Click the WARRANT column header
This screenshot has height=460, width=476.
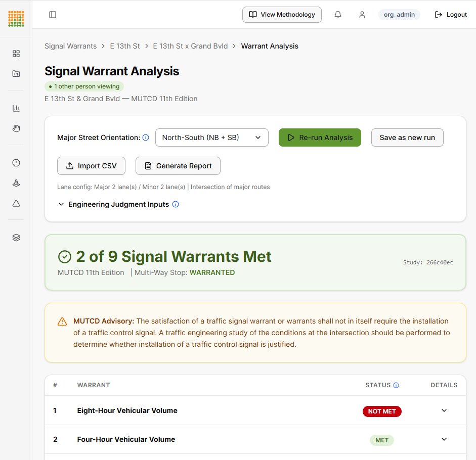94,385
